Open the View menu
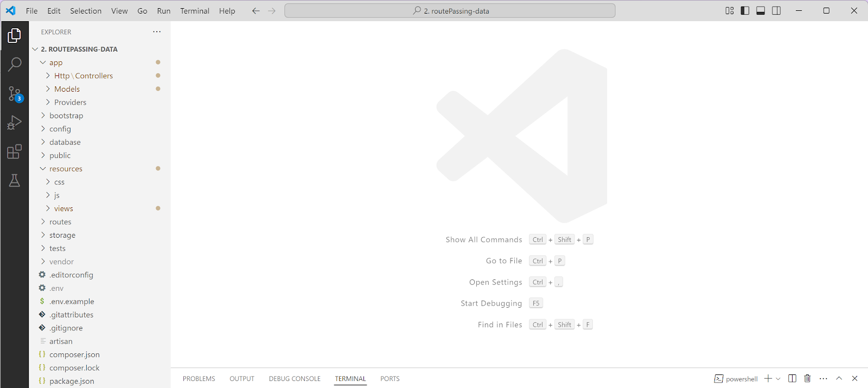 pyautogui.click(x=119, y=11)
